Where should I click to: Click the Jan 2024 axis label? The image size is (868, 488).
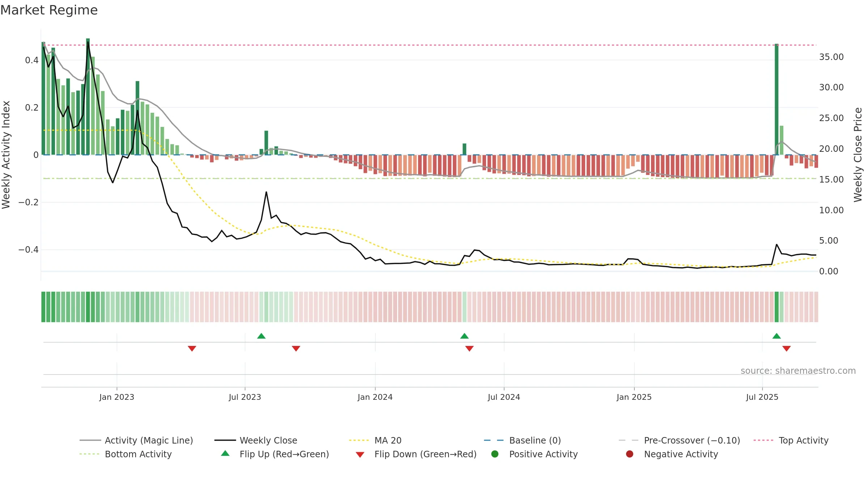click(x=375, y=397)
